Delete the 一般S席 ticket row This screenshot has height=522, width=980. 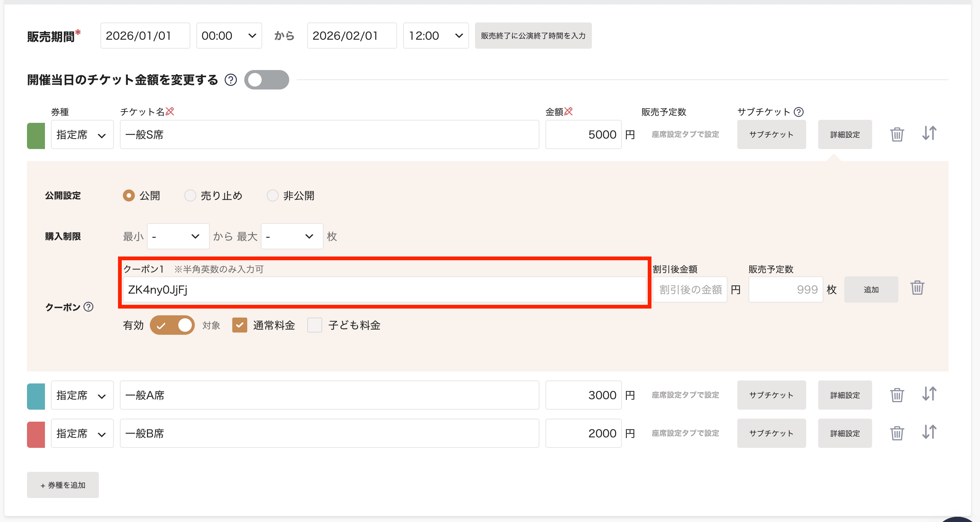[x=897, y=134]
